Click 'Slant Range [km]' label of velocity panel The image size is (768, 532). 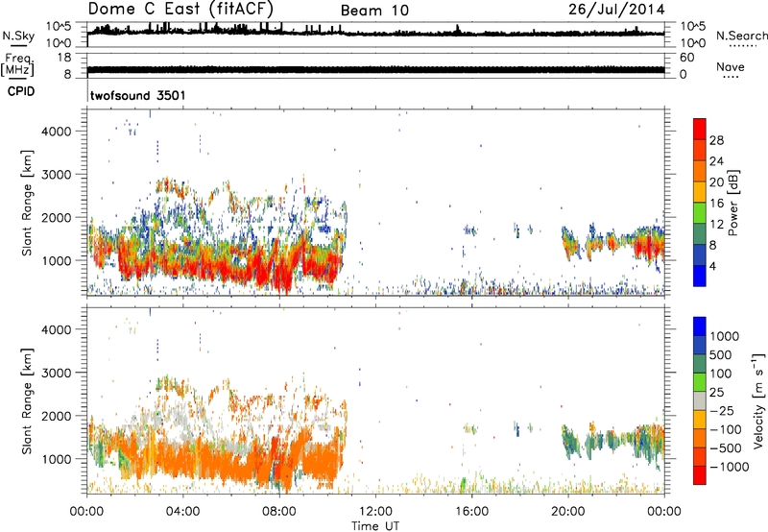point(27,400)
